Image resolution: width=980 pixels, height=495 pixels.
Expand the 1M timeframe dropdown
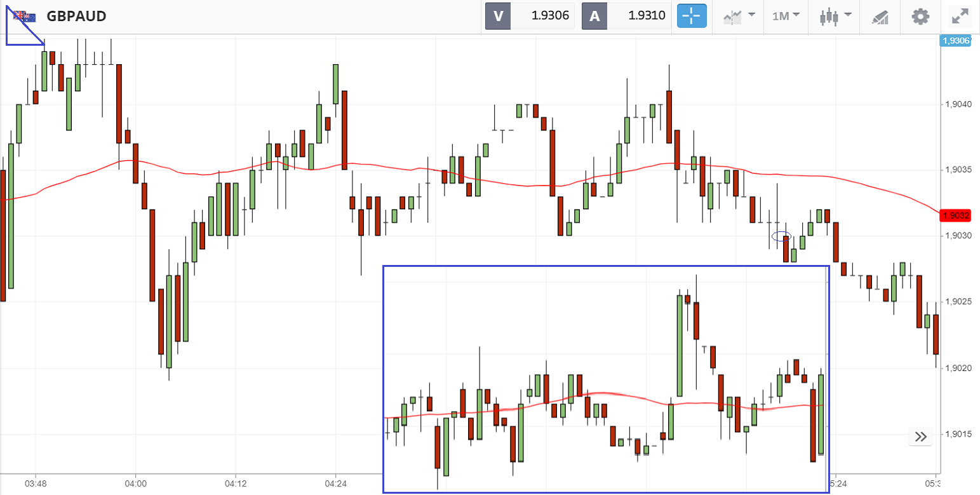point(785,16)
